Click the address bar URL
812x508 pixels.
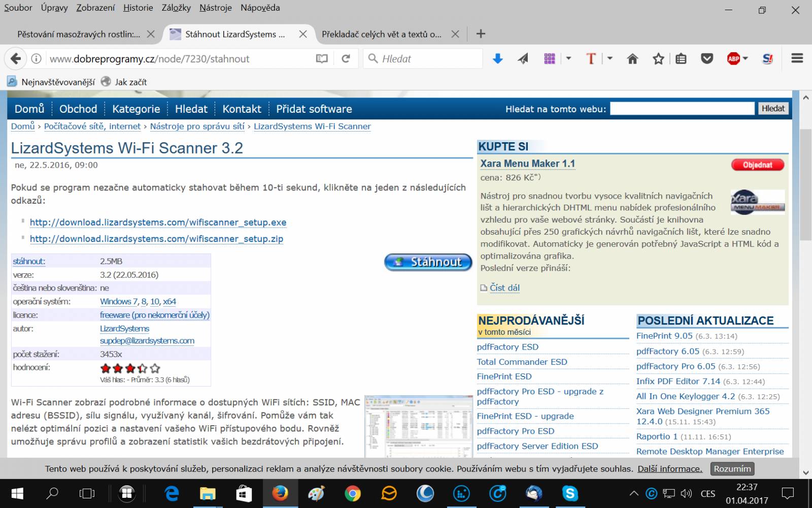pos(149,59)
